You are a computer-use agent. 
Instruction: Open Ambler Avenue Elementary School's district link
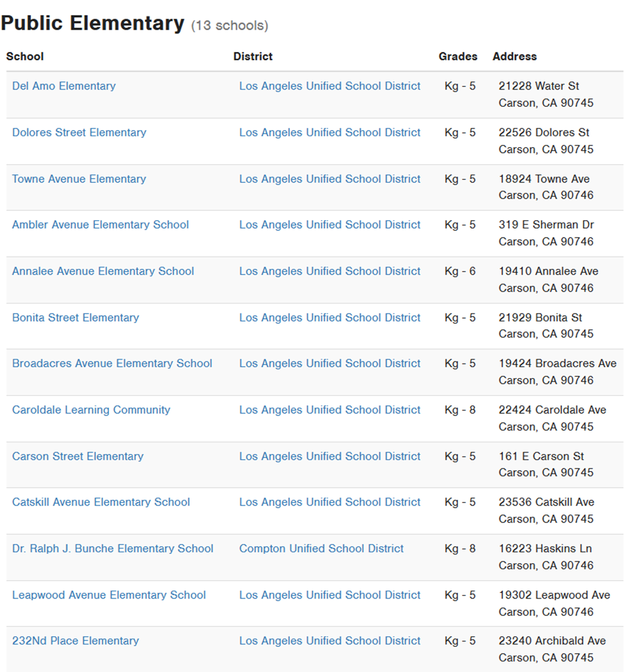(330, 225)
